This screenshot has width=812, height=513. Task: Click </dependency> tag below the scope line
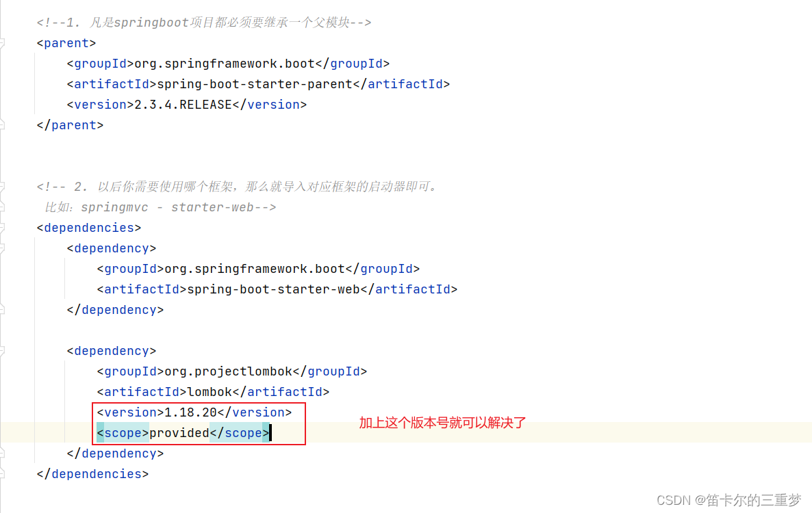click(115, 453)
